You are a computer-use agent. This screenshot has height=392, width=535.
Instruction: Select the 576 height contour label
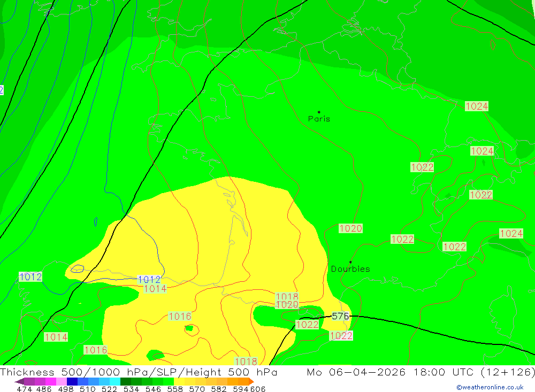[x=340, y=316]
